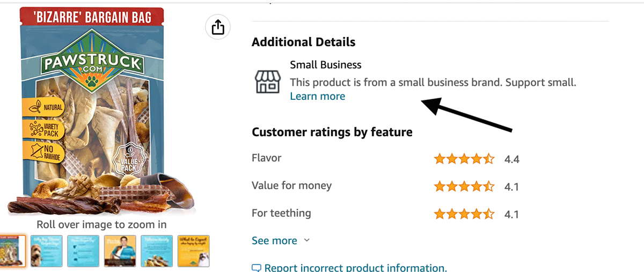Viewport: 644px width, 272px height.
Task: Select the third blue infographic thumbnail
Action: pos(83,251)
